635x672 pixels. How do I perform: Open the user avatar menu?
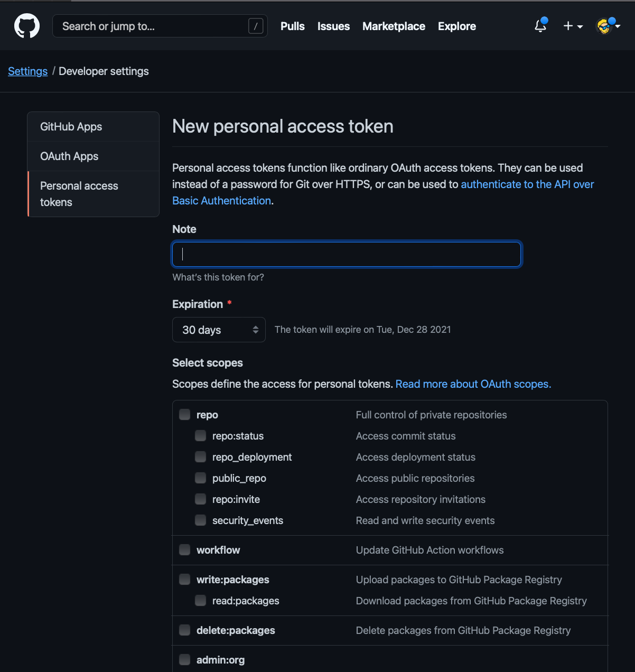(607, 26)
